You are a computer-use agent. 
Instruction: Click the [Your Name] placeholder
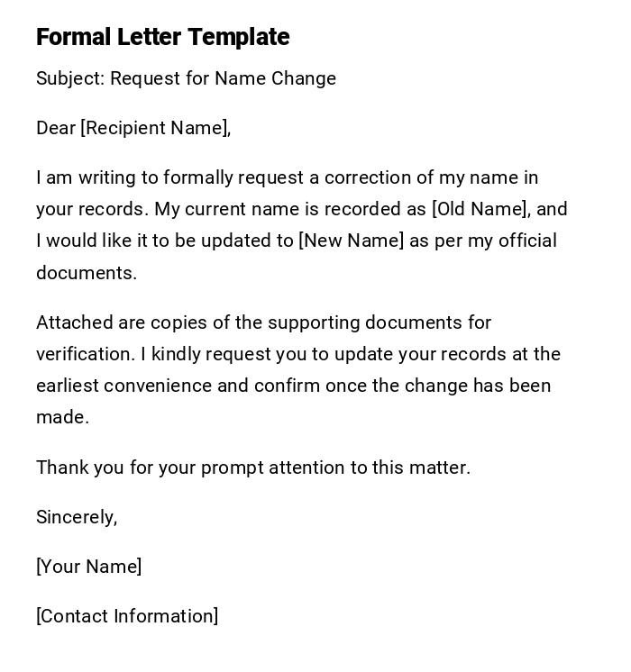88,567
